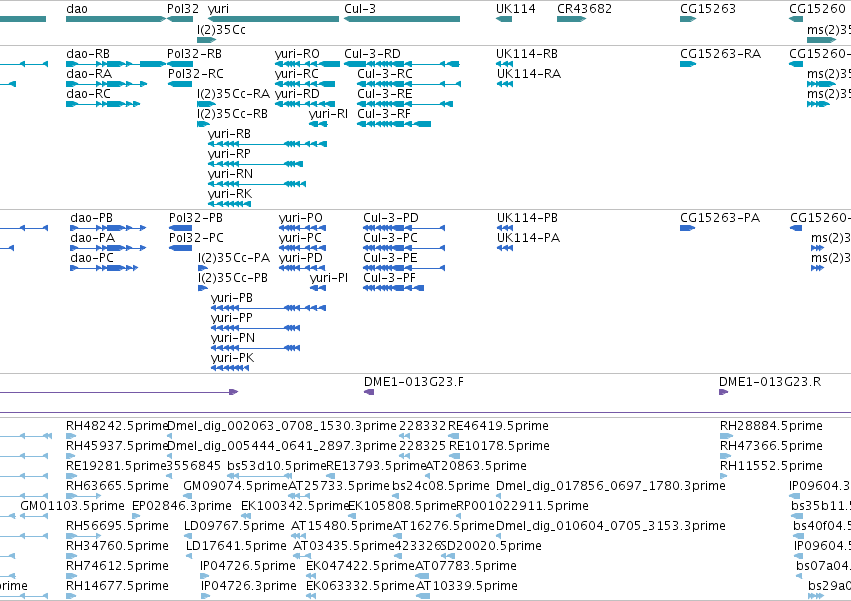This screenshot has height=601, width=851.
Task: Select protein Pol32-PC
Action: (x=196, y=238)
